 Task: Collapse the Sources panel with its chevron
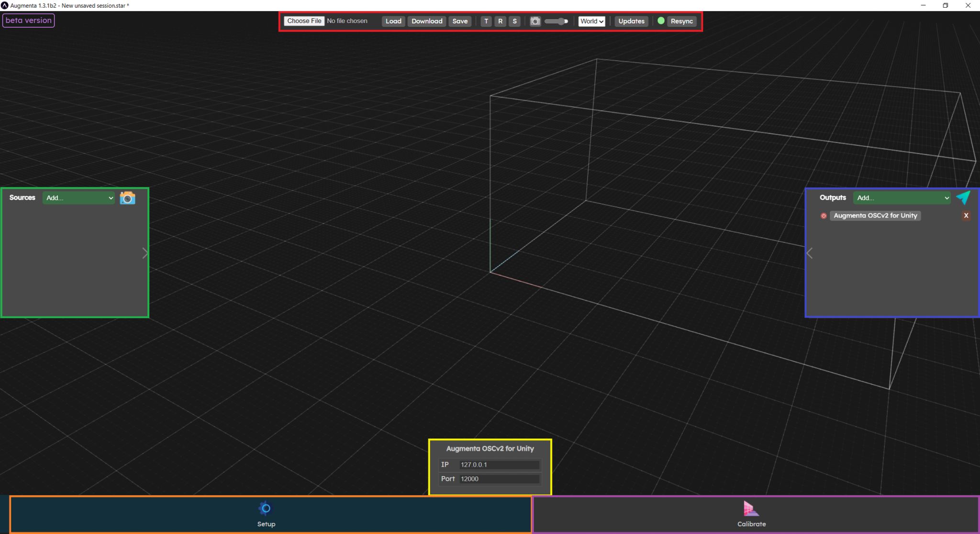click(x=145, y=253)
